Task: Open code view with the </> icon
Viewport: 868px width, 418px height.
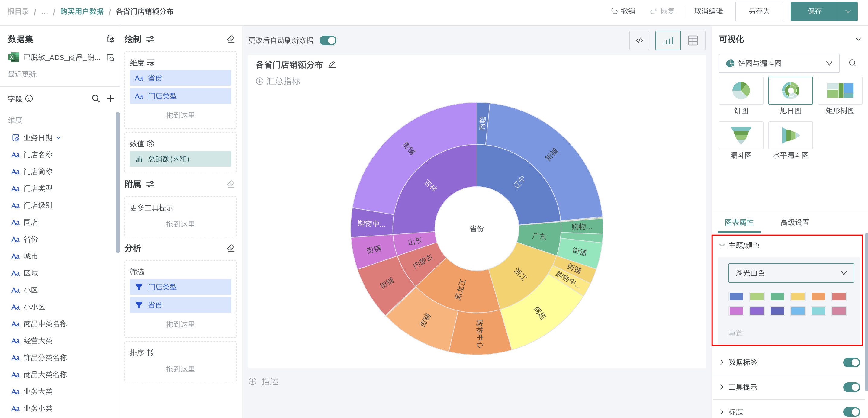Action: tap(639, 40)
